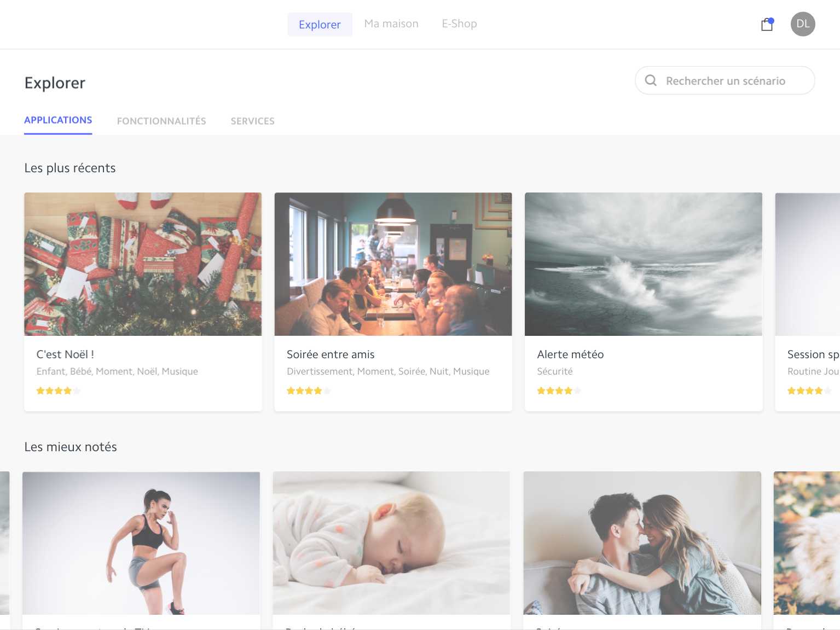Click the Explorer page heading

[x=55, y=83]
